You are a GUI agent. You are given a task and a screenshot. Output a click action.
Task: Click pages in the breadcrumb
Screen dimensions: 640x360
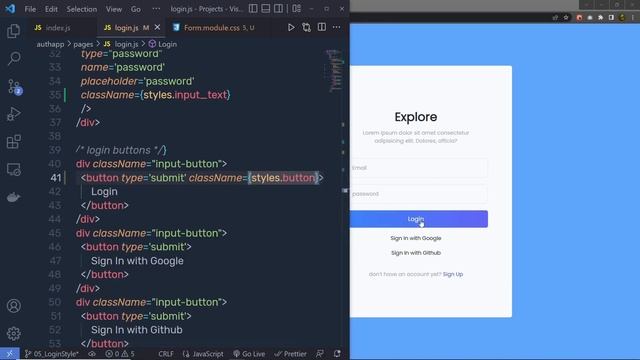click(83, 44)
